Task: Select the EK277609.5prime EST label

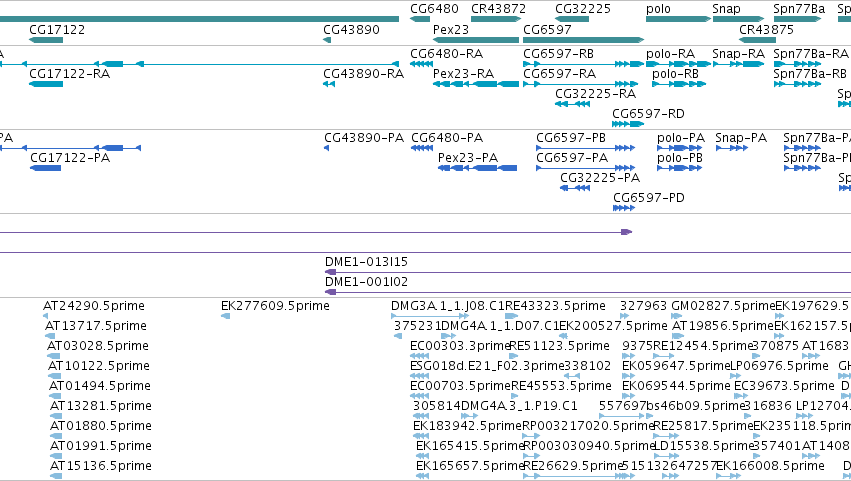Action: click(275, 306)
